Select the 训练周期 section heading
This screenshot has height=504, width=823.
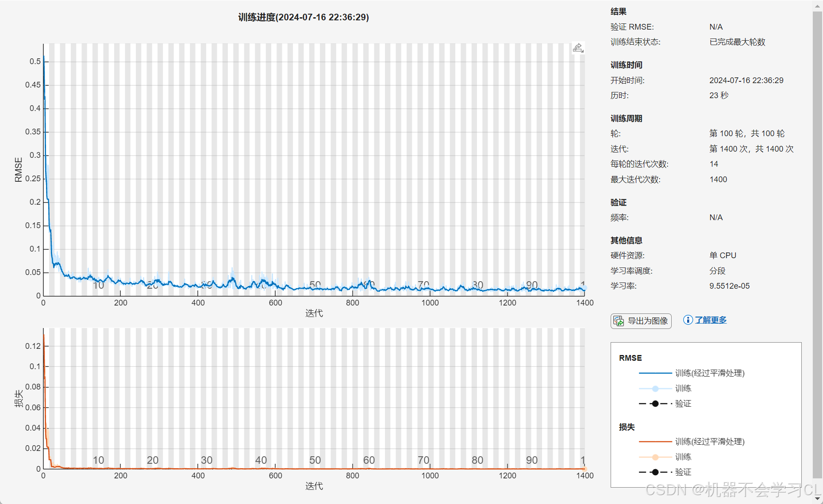(626, 118)
